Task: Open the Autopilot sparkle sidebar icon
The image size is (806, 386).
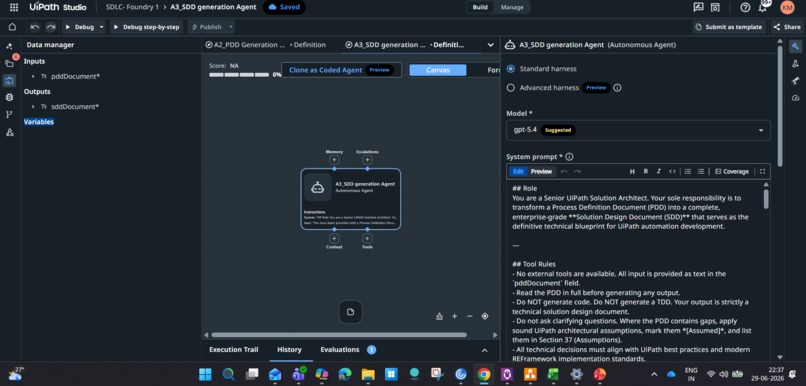Action: point(9,46)
